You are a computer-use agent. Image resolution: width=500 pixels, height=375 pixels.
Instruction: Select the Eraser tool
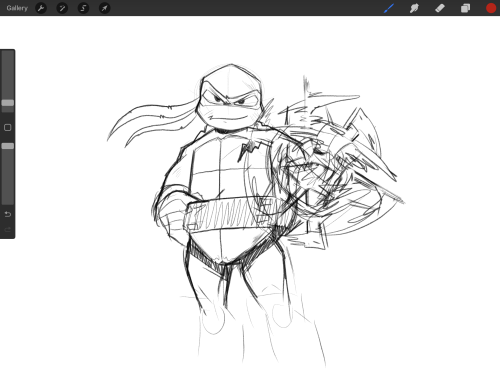point(440,8)
